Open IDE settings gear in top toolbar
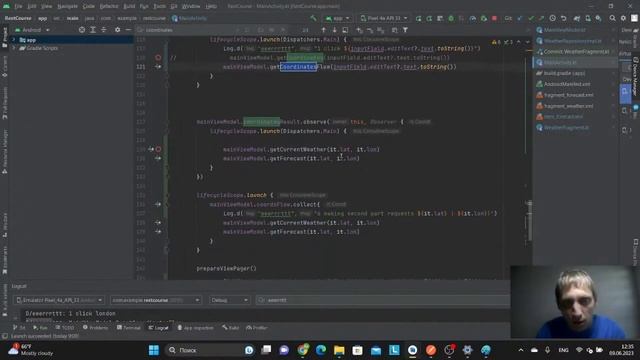Screen dimensions: 640x360 click(x=623, y=18)
